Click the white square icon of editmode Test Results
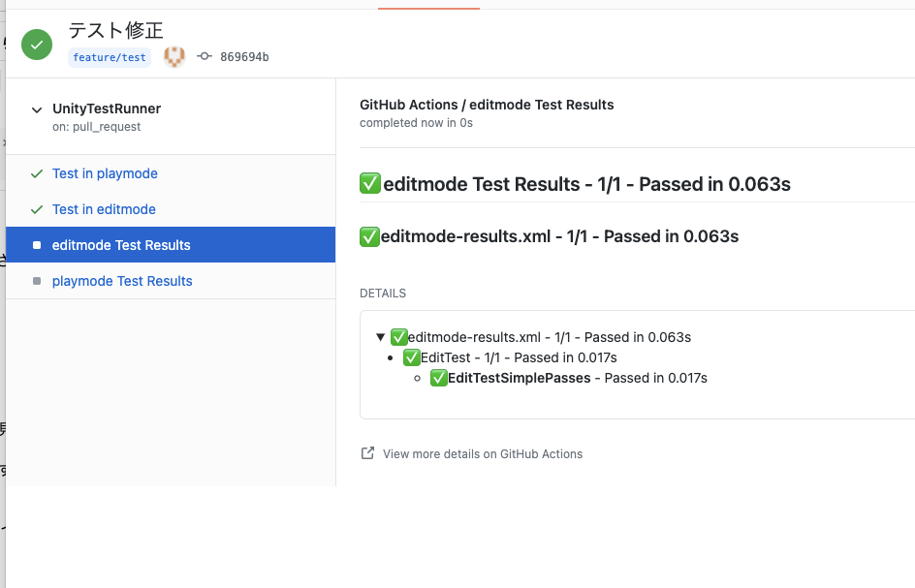 (37, 246)
